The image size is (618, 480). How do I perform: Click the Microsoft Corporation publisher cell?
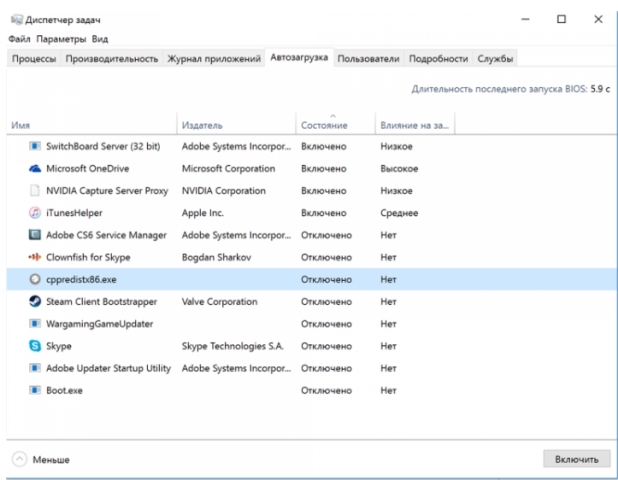229,169
